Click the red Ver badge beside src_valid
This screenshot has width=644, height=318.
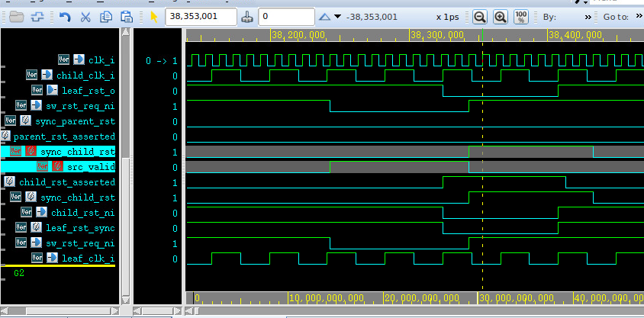pos(42,166)
